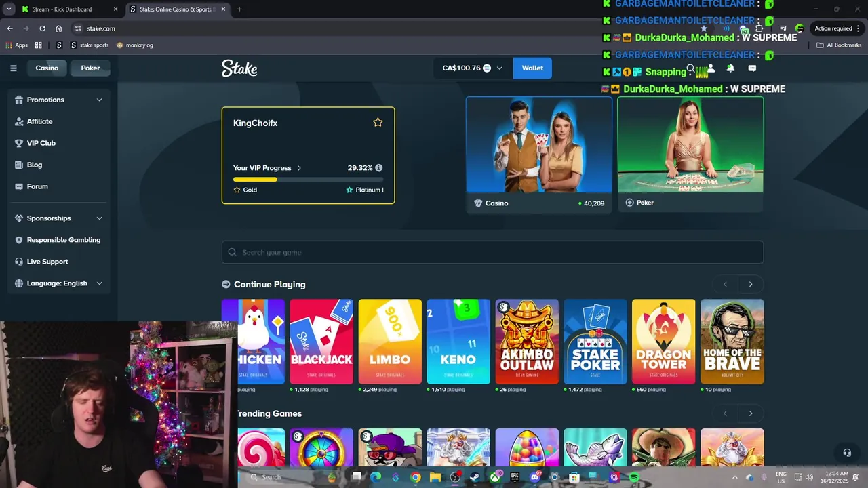Open the Stake logo home link
The height and width of the screenshot is (488, 868).
pos(239,68)
